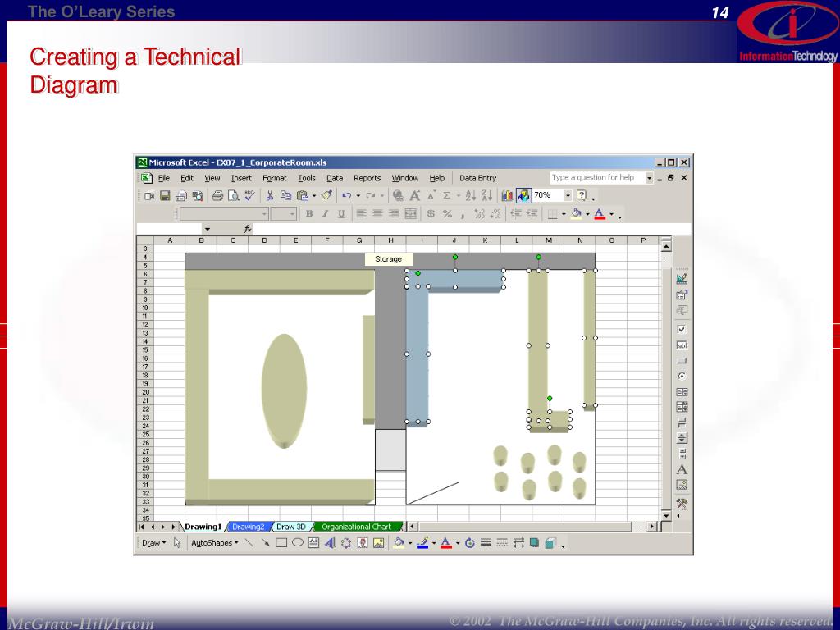Click the Copy icon
Screen dimensions: 840x630
(285, 195)
